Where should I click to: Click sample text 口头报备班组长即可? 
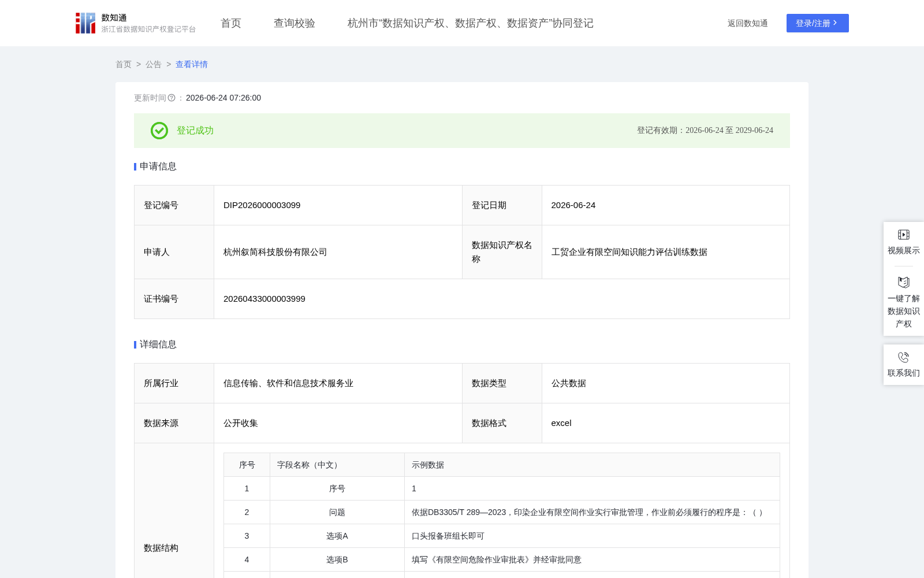(448, 536)
